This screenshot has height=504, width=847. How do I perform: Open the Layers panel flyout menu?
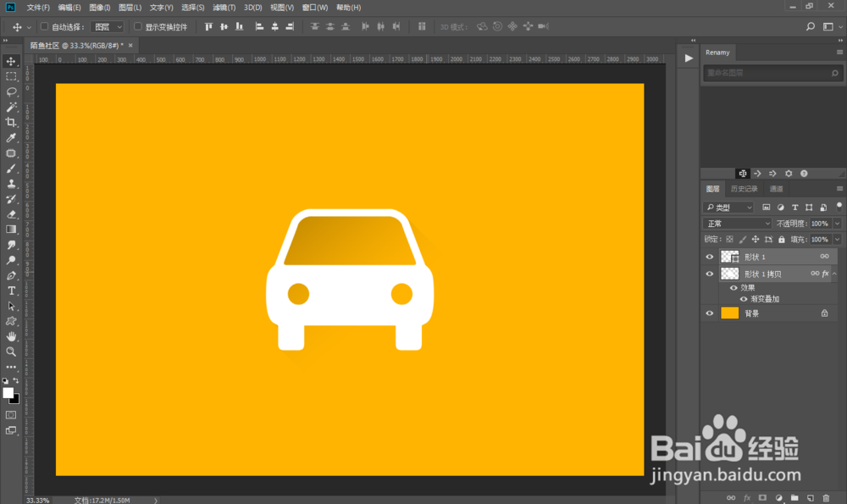[x=839, y=189]
